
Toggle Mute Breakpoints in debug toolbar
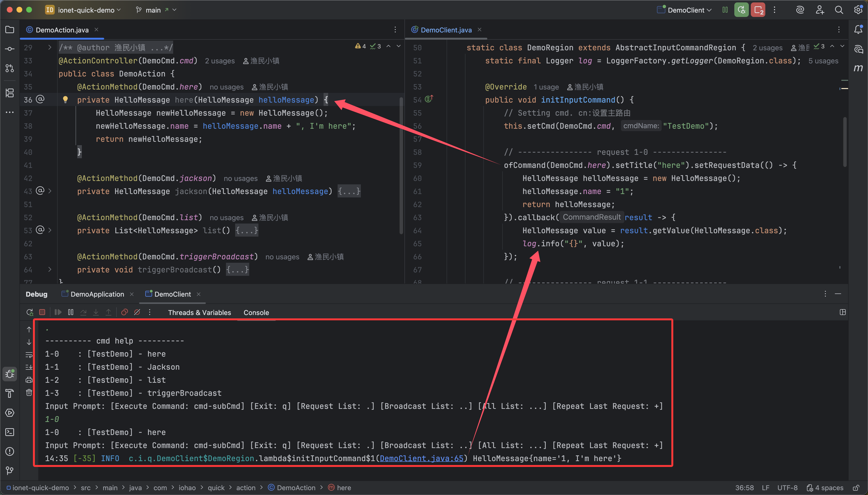[x=137, y=312]
